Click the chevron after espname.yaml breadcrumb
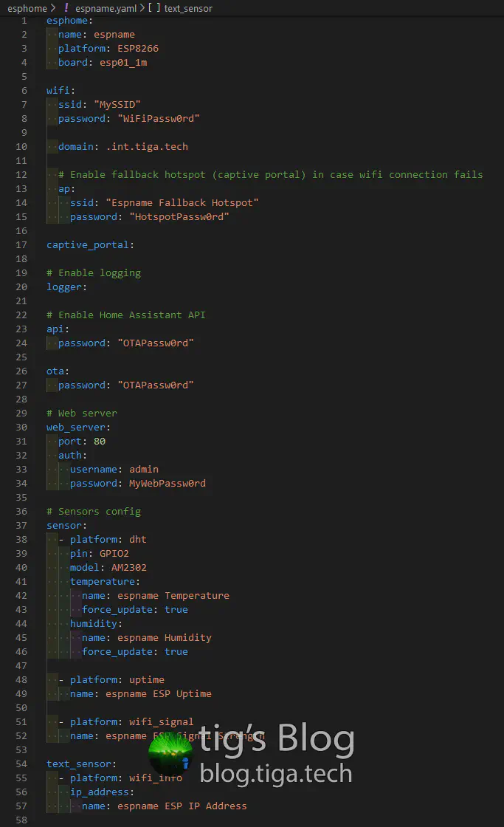Image resolution: width=504 pixels, height=827 pixels. pyautogui.click(x=142, y=8)
